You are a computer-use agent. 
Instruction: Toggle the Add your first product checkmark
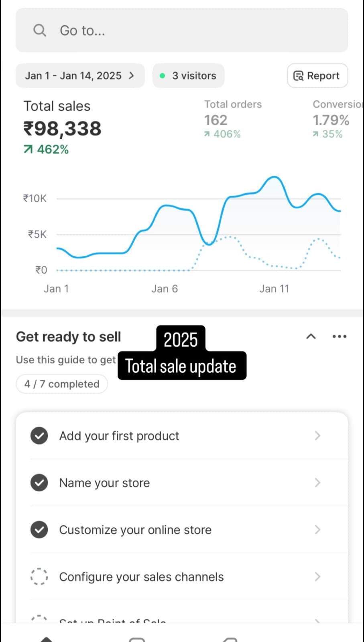tap(39, 436)
